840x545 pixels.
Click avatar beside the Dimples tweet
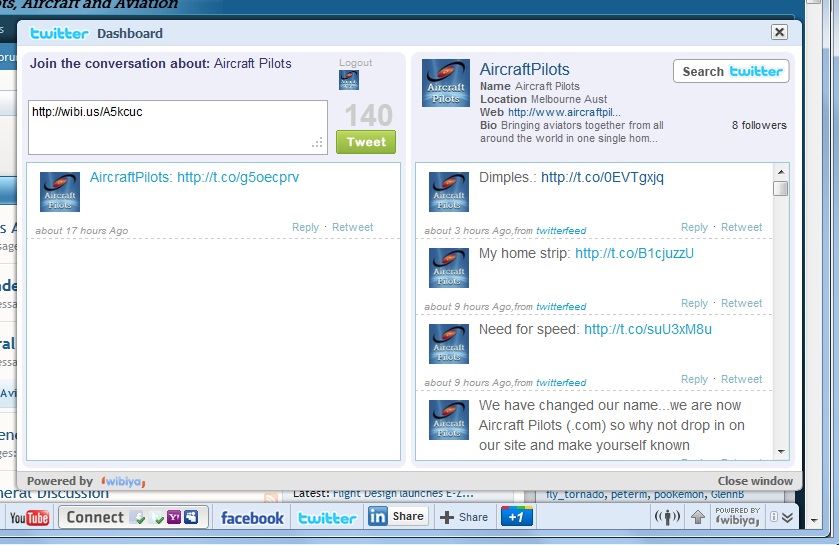(449, 192)
